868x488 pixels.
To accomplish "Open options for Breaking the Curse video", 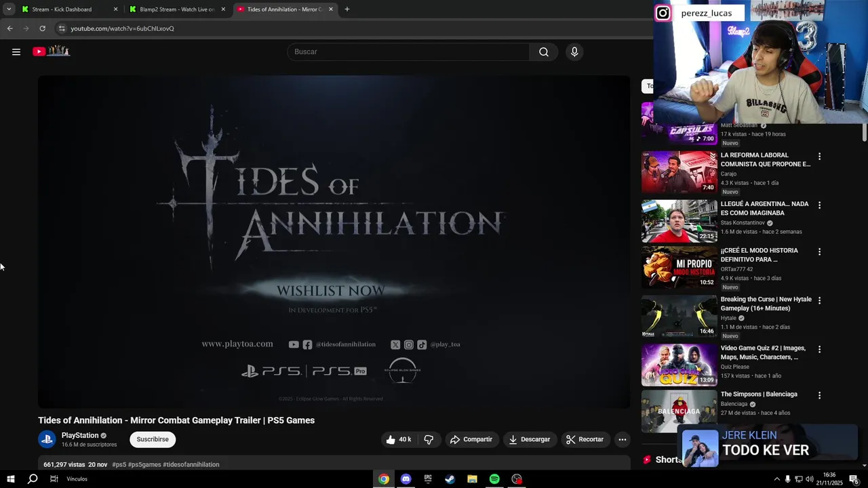I will 819,300.
